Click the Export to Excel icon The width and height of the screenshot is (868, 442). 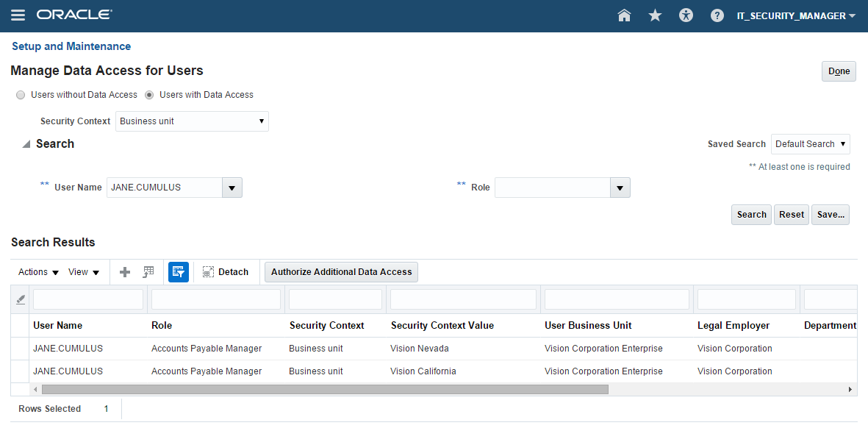point(148,272)
